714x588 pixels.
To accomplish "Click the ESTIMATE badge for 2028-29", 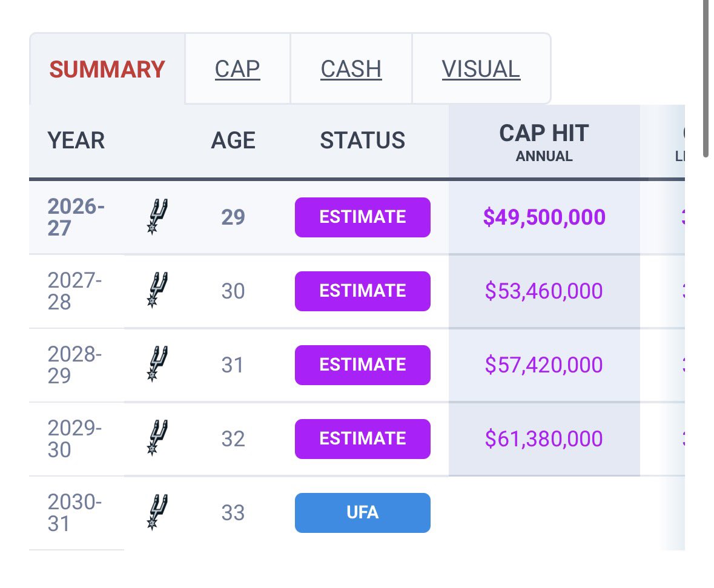I will (363, 365).
